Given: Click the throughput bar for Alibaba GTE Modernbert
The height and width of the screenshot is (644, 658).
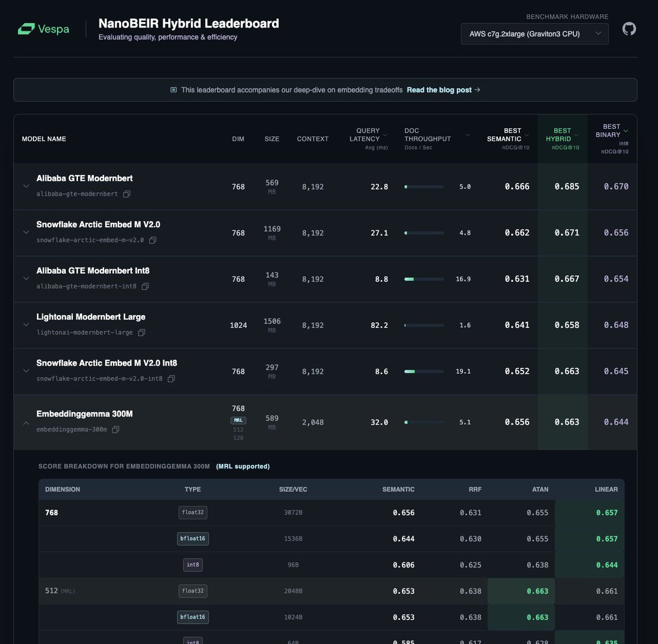Looking at the screenshot, I should 424,187.
